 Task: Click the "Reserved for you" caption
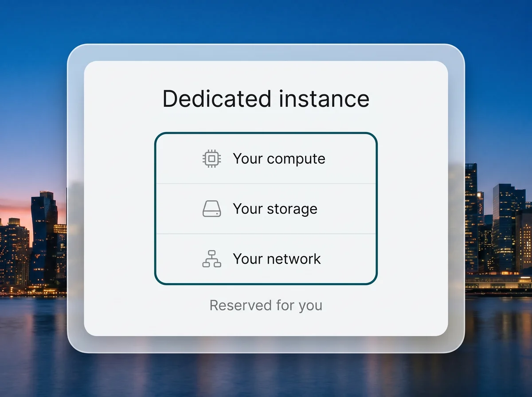(266, 305)
